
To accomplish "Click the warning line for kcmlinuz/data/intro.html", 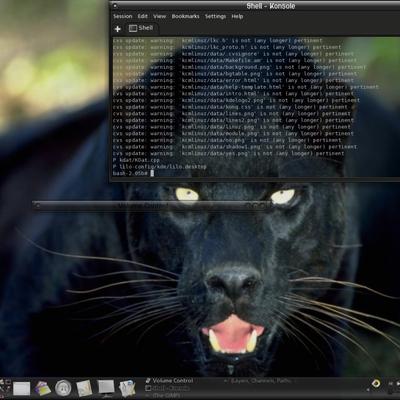I will (x=233, y=94).
